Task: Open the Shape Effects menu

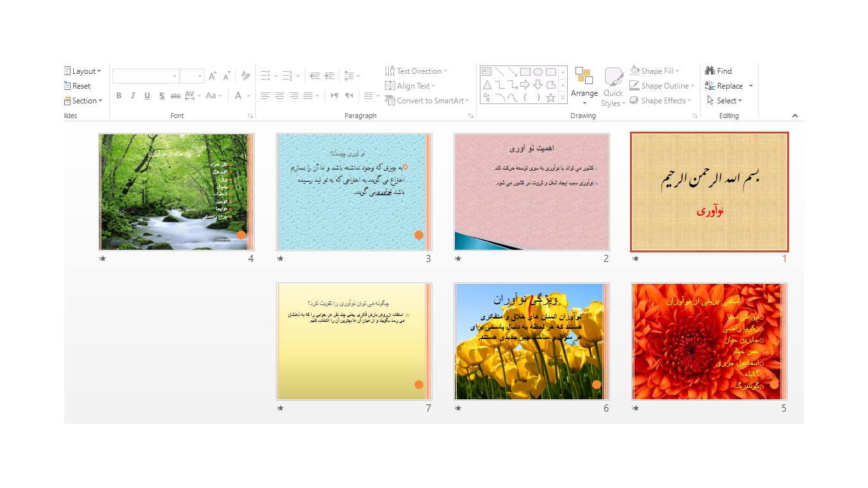Action: coord(661,101)
